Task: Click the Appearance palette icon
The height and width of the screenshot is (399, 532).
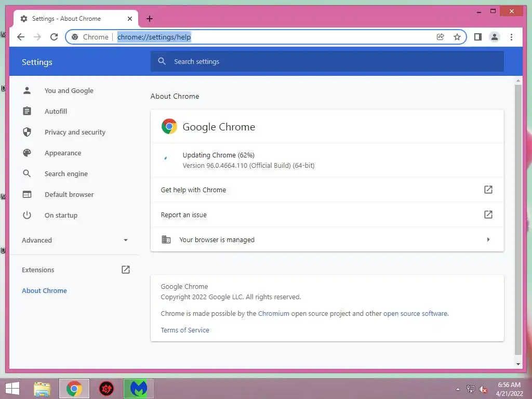Action: 27,153
